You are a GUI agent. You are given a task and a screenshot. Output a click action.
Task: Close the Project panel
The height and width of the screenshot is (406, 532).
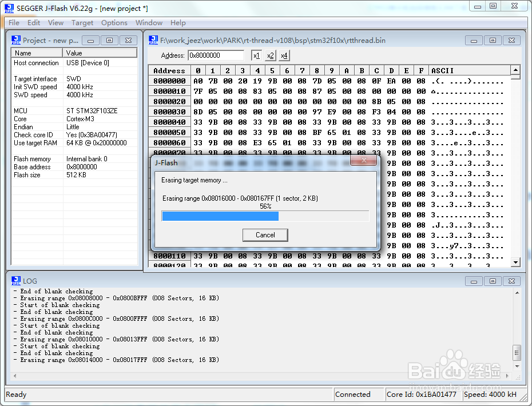(x=128, y=41)
